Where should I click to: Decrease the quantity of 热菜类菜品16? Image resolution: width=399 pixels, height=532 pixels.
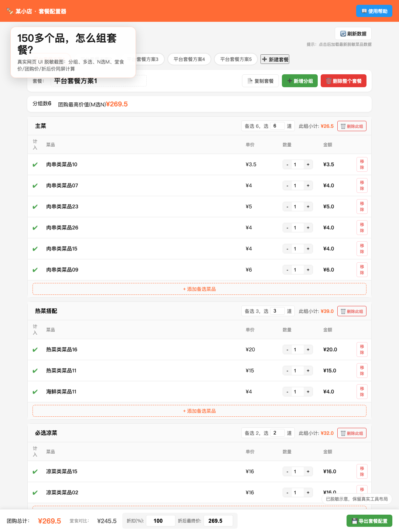pos(287,349)
